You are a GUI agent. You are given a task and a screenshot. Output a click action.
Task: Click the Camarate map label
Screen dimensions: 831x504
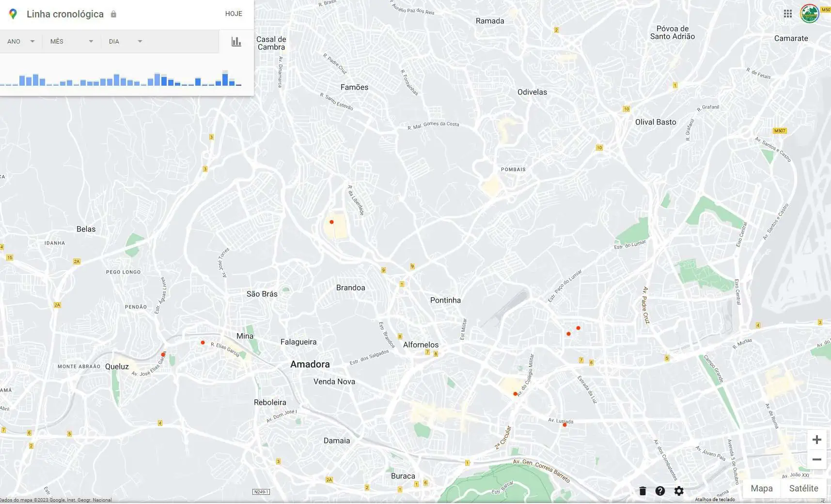coord(791,38)
